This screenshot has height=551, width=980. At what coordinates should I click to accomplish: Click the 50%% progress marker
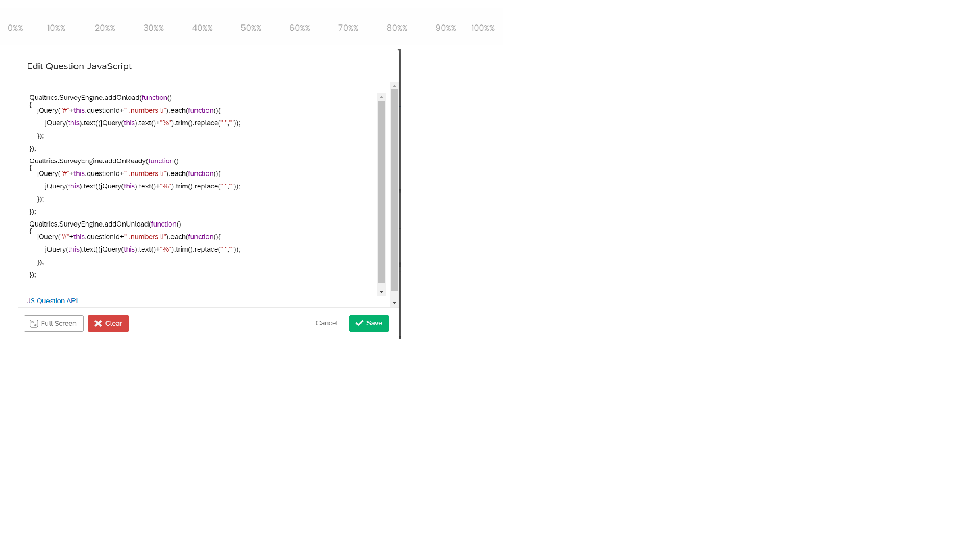pyautogui.click(x=251, y=28)
